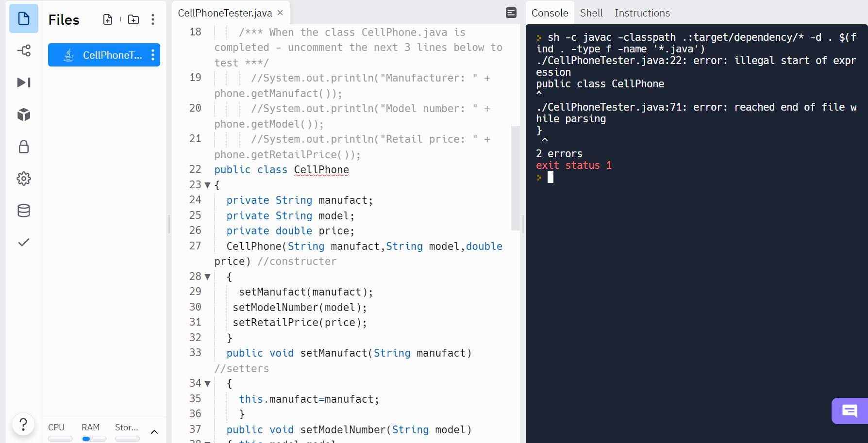Open the Secrets lock icon
This screenshot has height=443, width=868.
click(x=23, y=147)
